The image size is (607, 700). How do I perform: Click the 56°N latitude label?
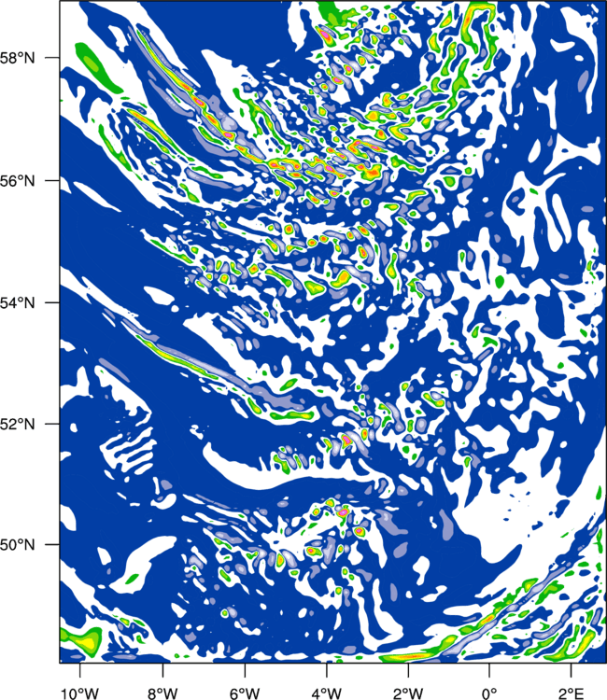(x=18, y=181)
